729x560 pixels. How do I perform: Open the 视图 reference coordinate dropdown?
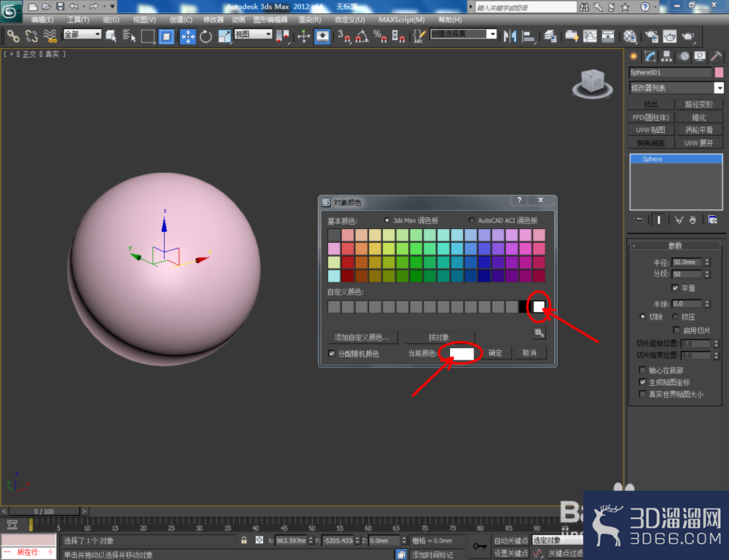(253, 34)
